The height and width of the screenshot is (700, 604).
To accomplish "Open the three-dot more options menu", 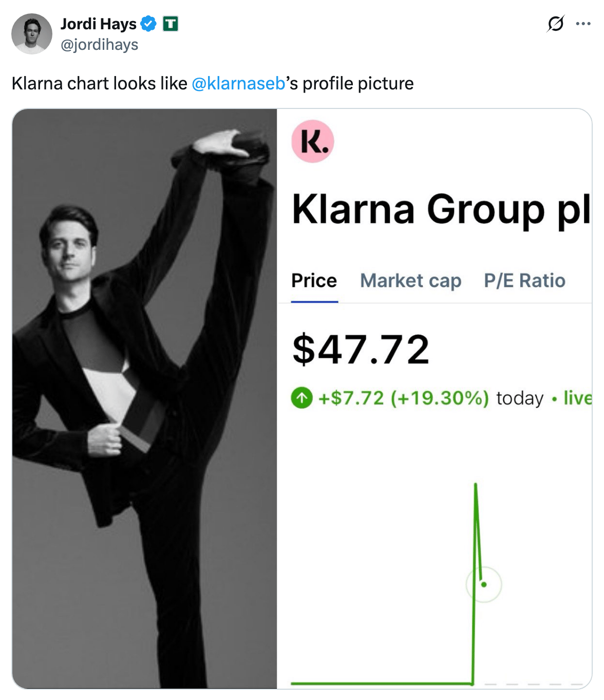I will click(583, 24).
